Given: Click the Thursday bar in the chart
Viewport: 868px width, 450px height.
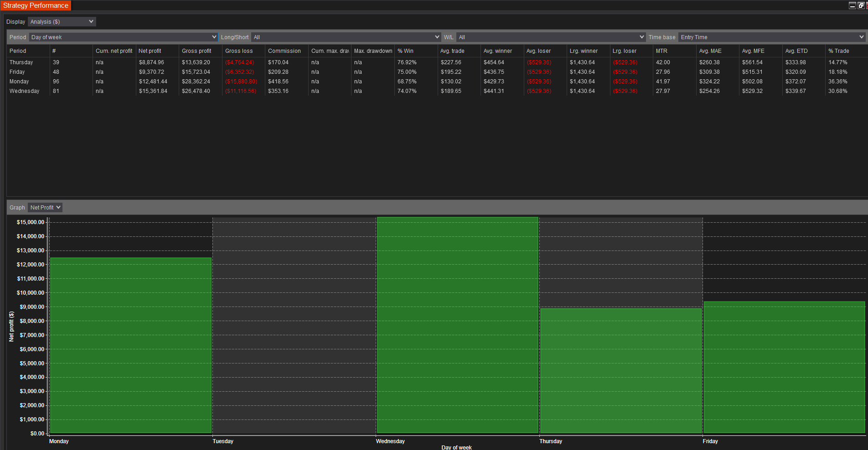Looking at the screenshot, I should tap(621, 371).
